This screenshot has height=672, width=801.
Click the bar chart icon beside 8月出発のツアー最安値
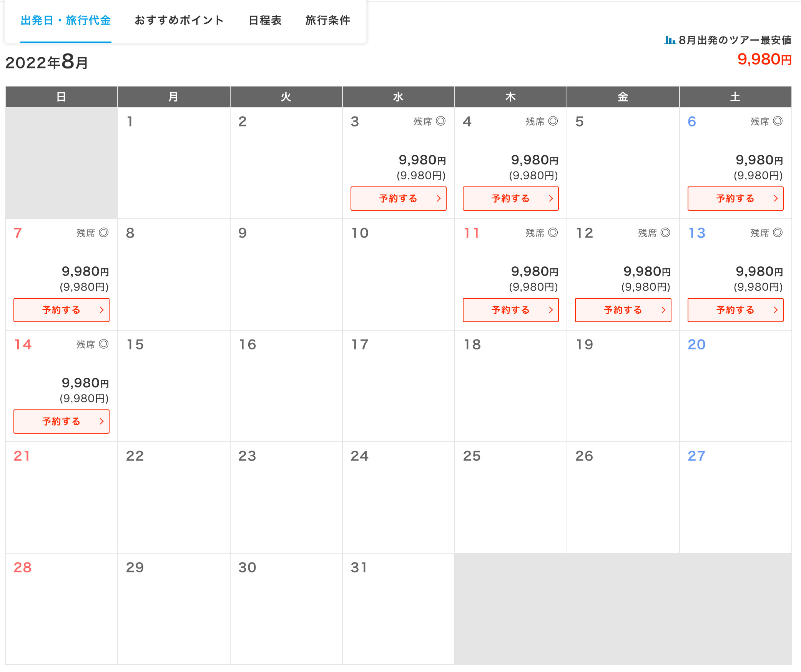pyautogui.click(x=670, y=40)
